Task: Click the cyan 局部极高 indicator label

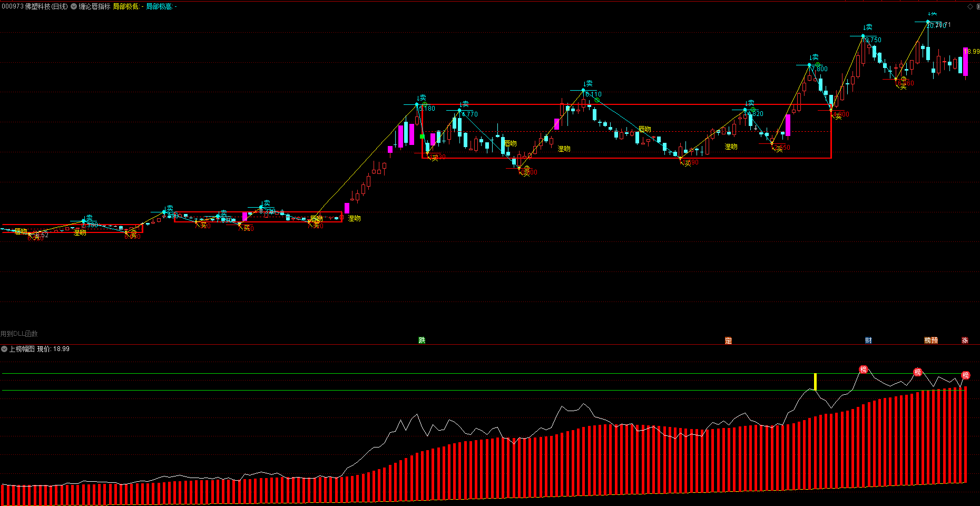Action: [159, 6]
